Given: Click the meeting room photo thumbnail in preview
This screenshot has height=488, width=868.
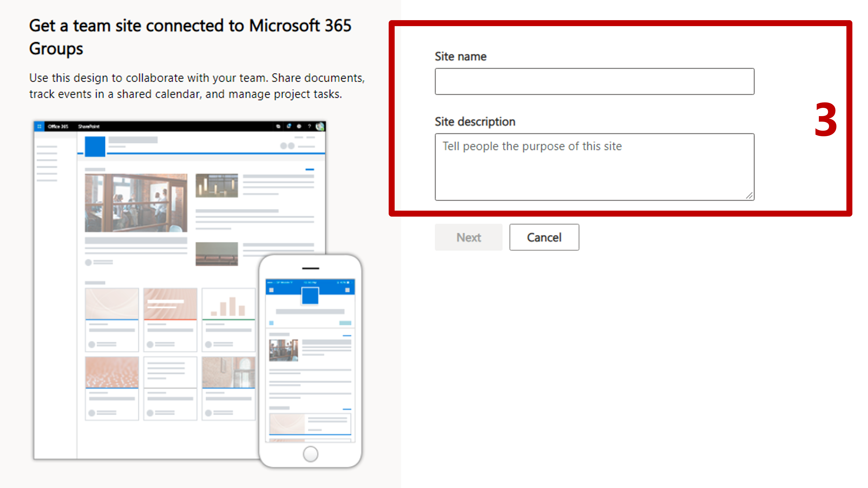Looking at the screenshot, I should [136, 203].
